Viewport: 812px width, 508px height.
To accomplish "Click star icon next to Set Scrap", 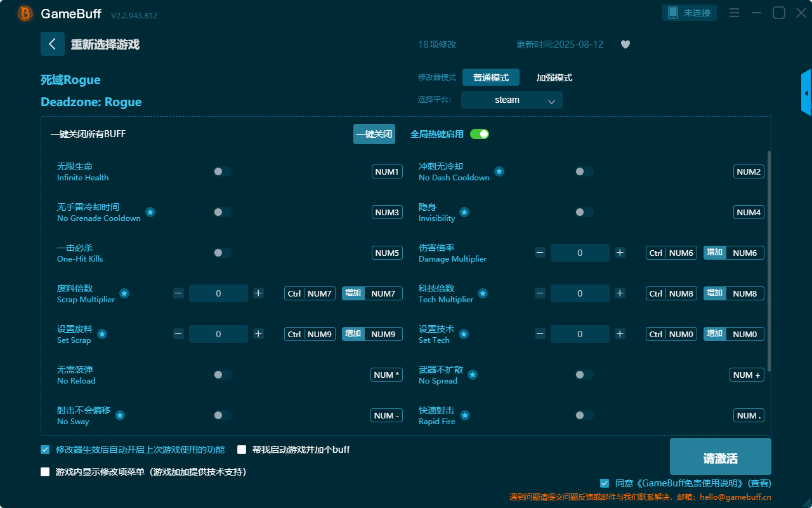I will 102,334.
